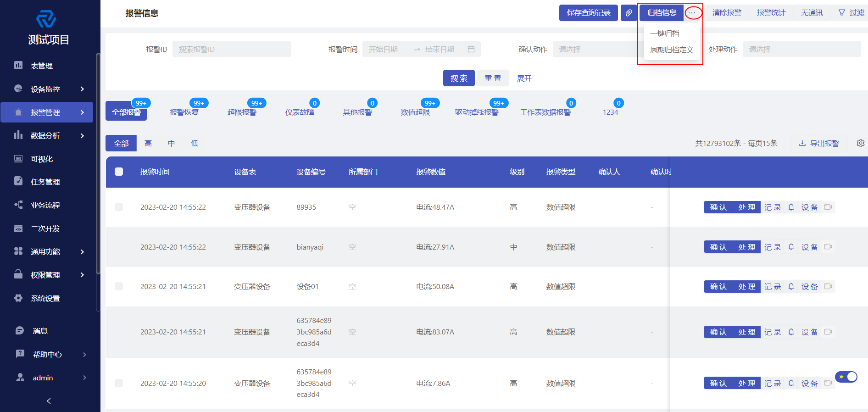Viewport: 868px width, 412px height.
Task: Click the 开始日期 start date field
Action: coord(388,49)
